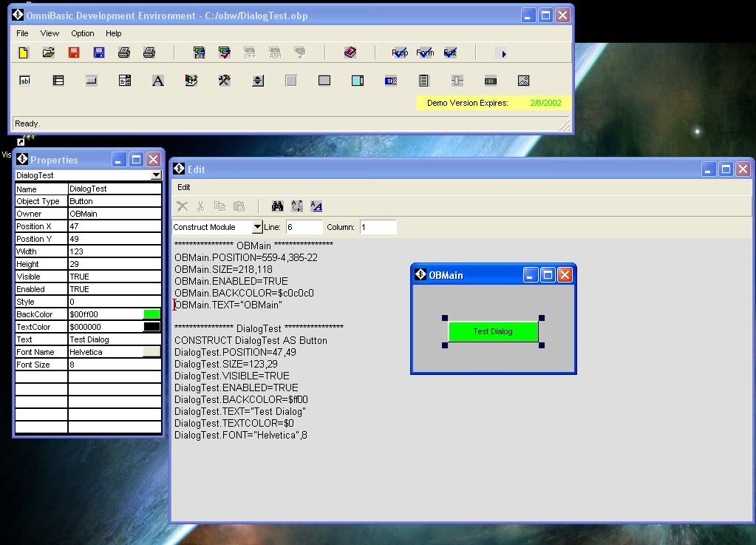Screen dimensions: 756x545
Task: Toggle the Form window checkmark
Action: pyautogui.click(x=425, y=53)
